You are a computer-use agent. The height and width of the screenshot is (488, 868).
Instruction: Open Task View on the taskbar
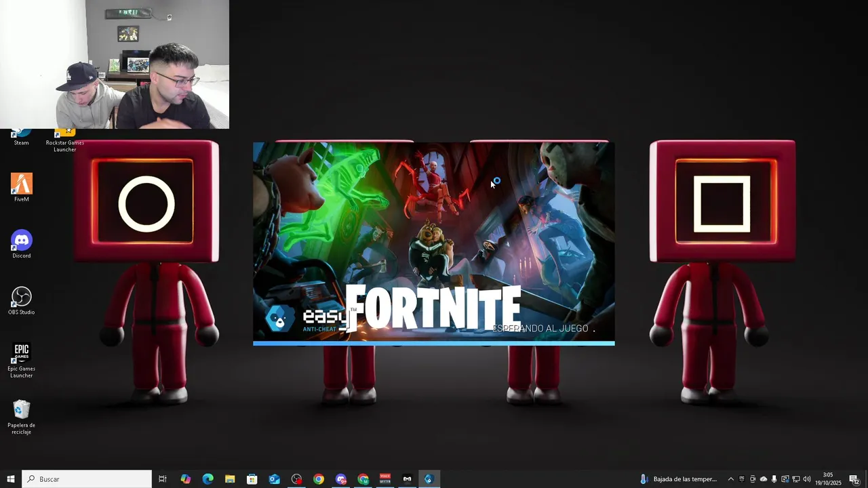coord(163,479)
